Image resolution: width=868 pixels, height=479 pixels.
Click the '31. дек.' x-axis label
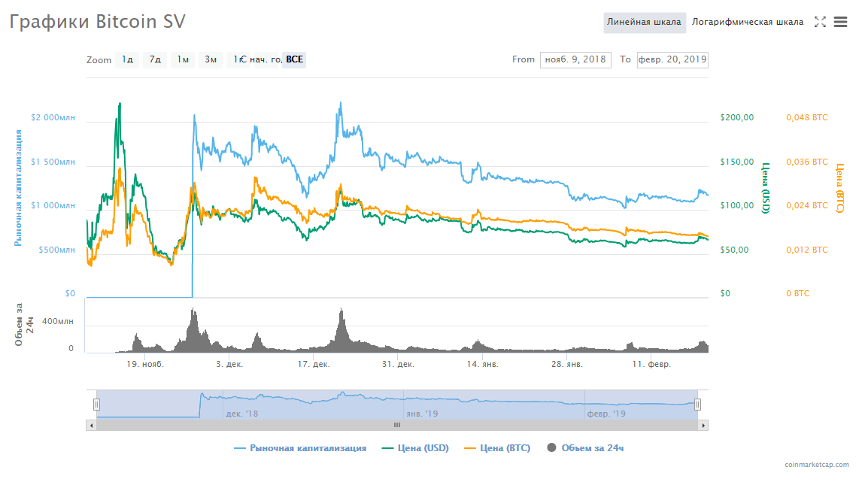[x=397, y=364]
